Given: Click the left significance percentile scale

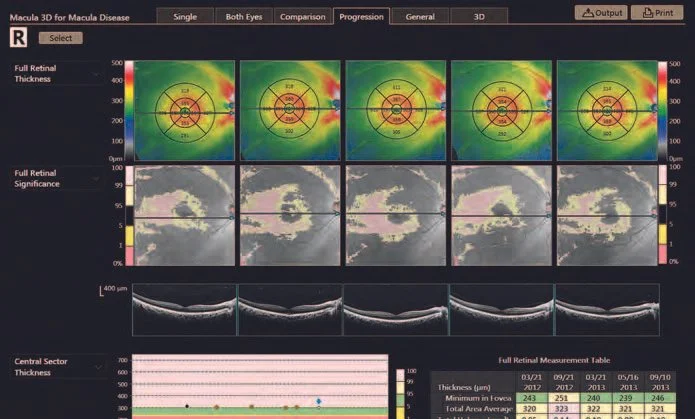Looking at the screenshot, I should 129,216.
